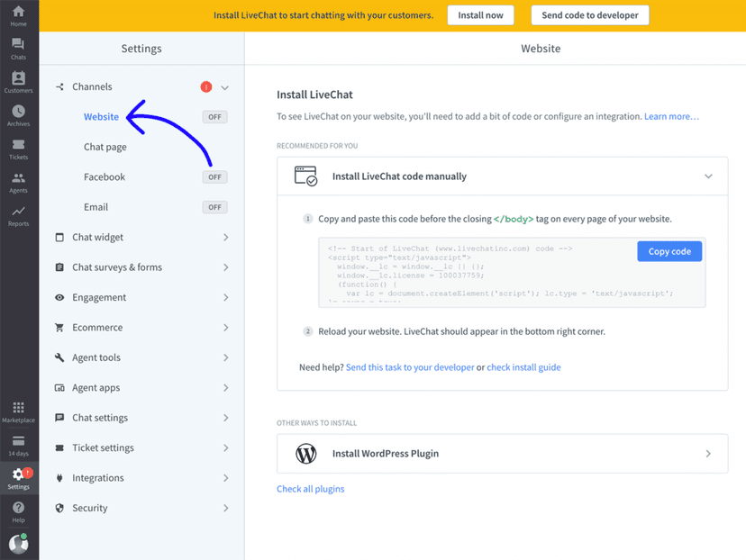The height and width of the screenshot is (560, 746).
Task: View Reports via the chart icon
Action: click(x=18, y=216)
